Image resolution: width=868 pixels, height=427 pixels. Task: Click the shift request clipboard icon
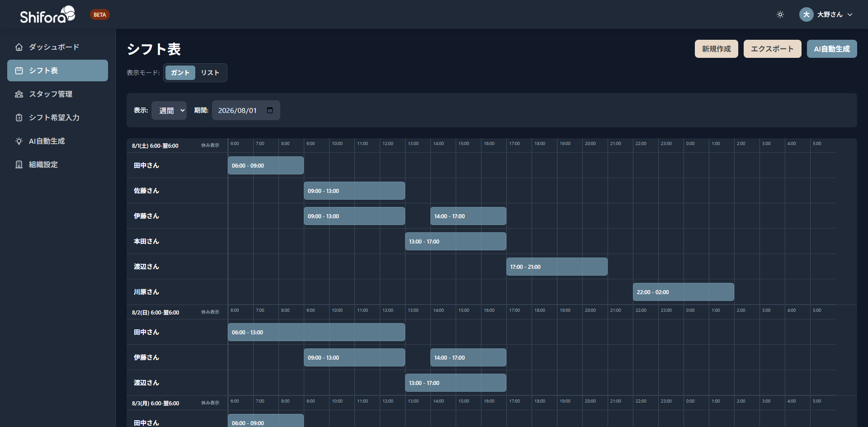[x=19, y=117]
